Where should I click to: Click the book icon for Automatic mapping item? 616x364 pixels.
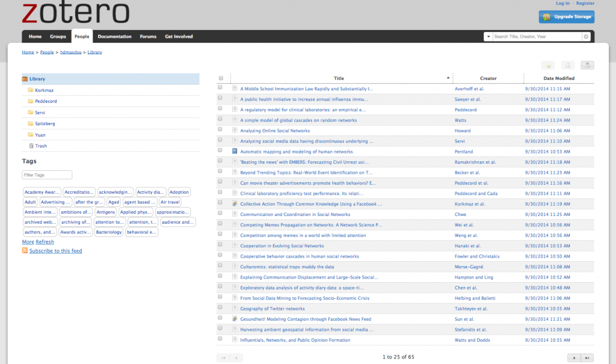tap(235, 151)
